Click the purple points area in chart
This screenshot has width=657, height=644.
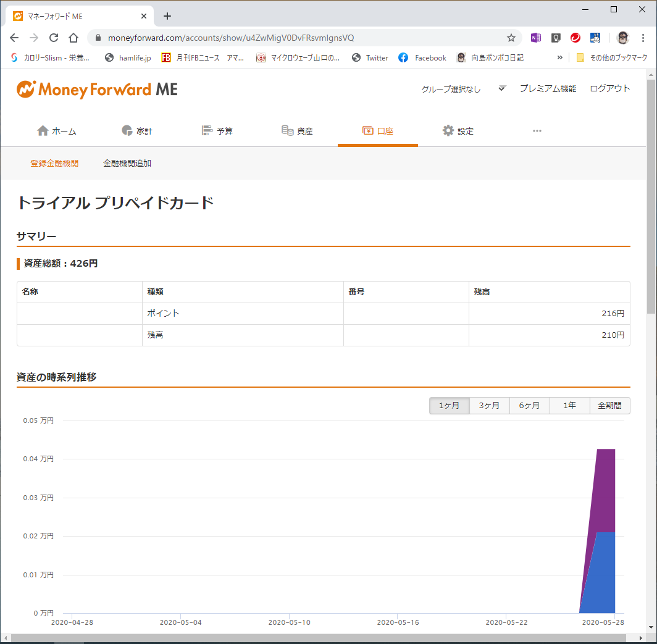pos(605,490)
